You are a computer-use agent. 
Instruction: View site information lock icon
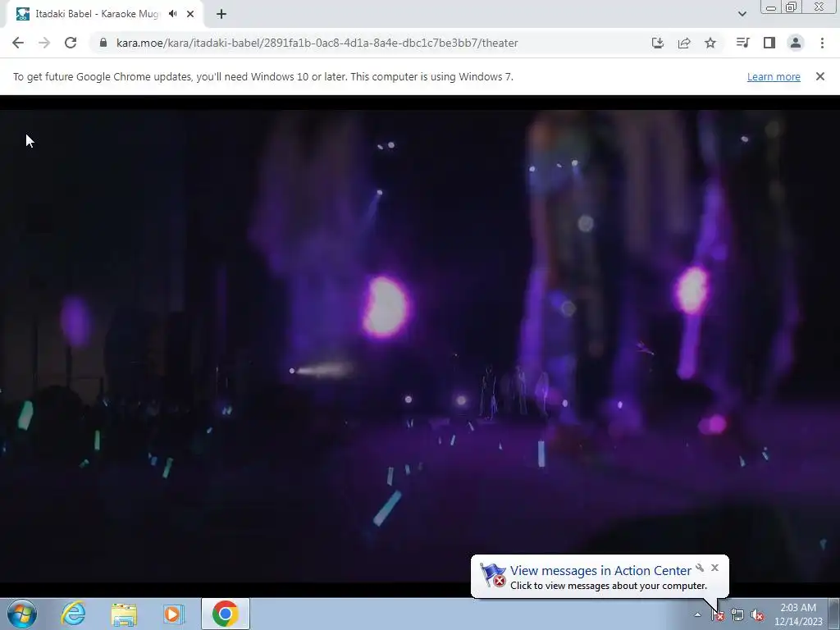(103, 43)
